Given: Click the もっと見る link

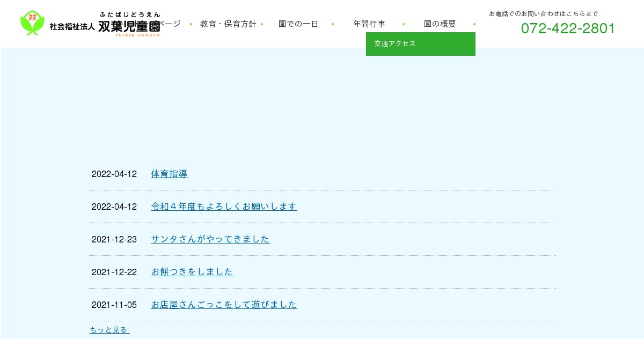Looking at the screenshot, I should coord(109,330).
